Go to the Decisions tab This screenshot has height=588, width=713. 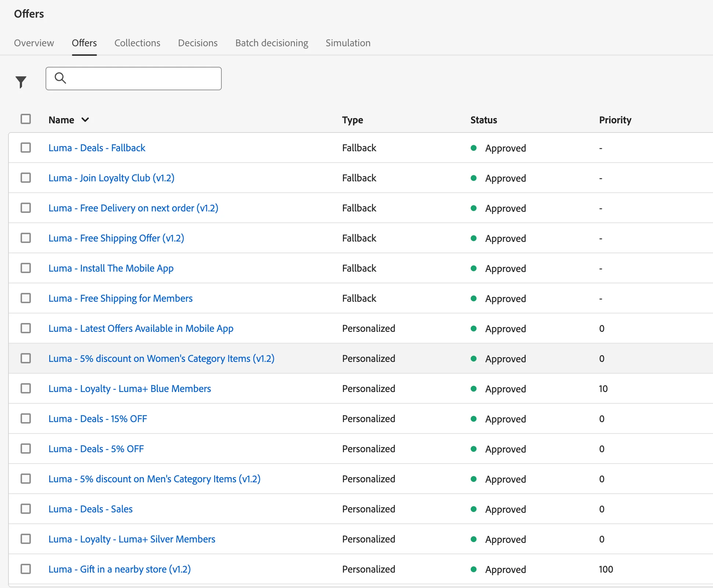pos(198,43)
